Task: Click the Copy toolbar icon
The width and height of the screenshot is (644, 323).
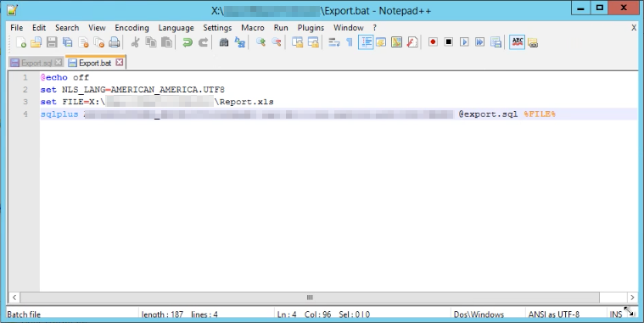Action: pos(151,42)
